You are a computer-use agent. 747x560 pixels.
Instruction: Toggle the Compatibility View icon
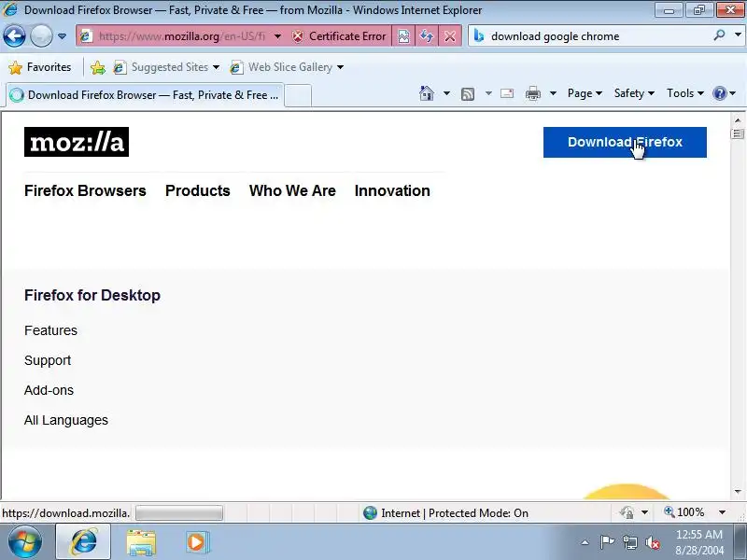click(403, 36)
